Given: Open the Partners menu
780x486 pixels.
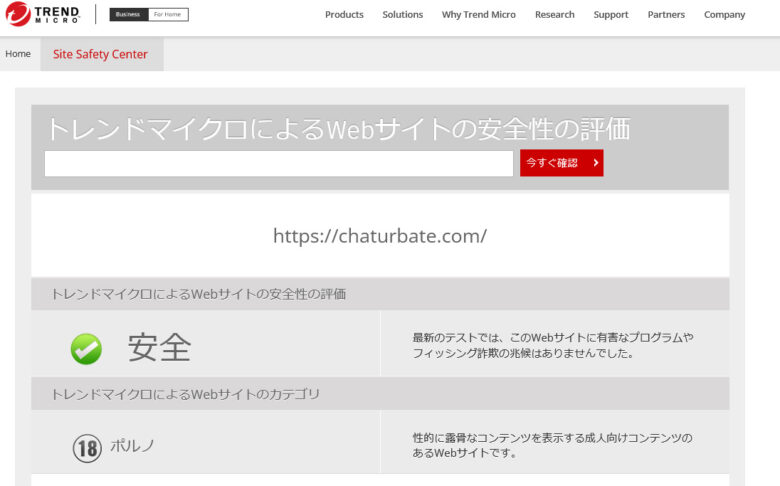Looking at the screenshot, I should click(x=666, y=15).
